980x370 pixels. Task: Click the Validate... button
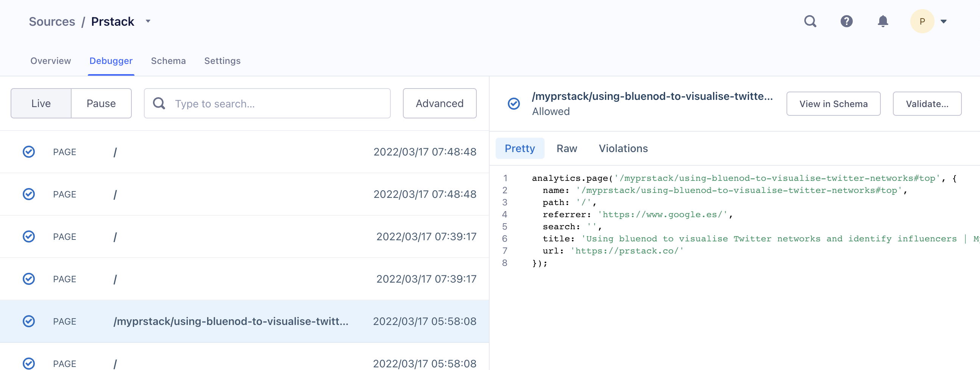927,104
